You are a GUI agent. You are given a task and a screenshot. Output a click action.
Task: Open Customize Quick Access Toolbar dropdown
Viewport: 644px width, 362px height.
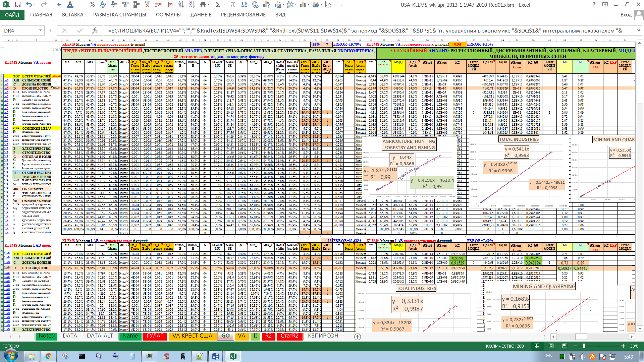341,5
